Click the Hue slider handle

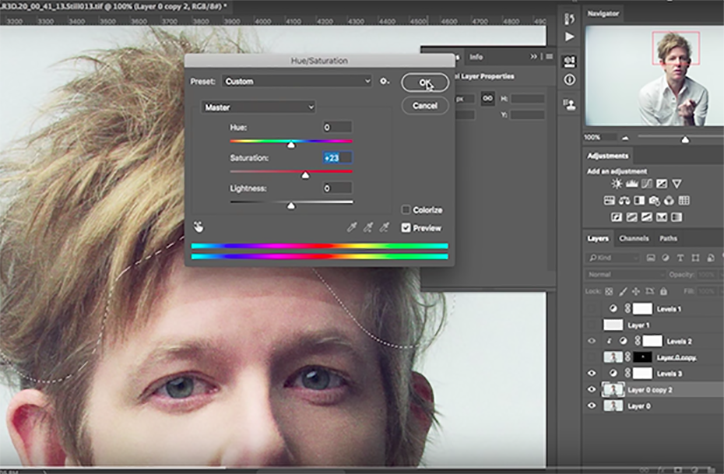[x=291, y=145]
